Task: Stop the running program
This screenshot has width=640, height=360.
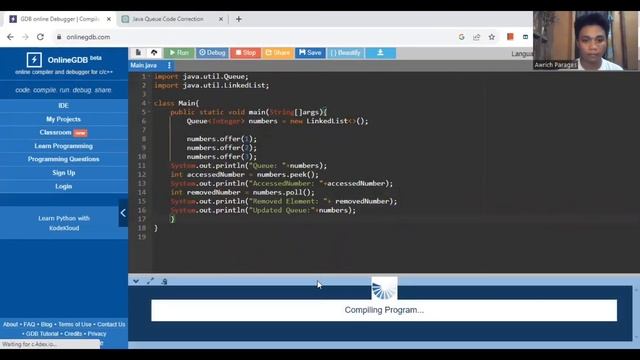Action: click(x=245, y=53)
